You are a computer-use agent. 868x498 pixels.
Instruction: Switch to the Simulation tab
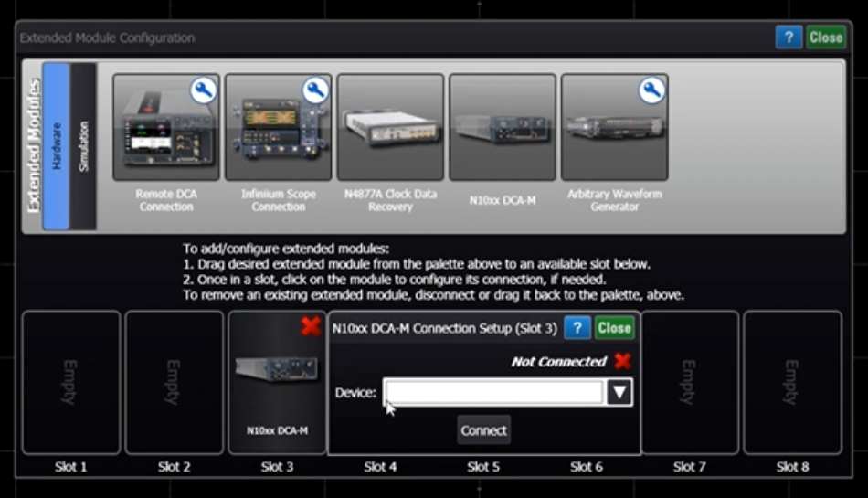[x=83, y=146]
